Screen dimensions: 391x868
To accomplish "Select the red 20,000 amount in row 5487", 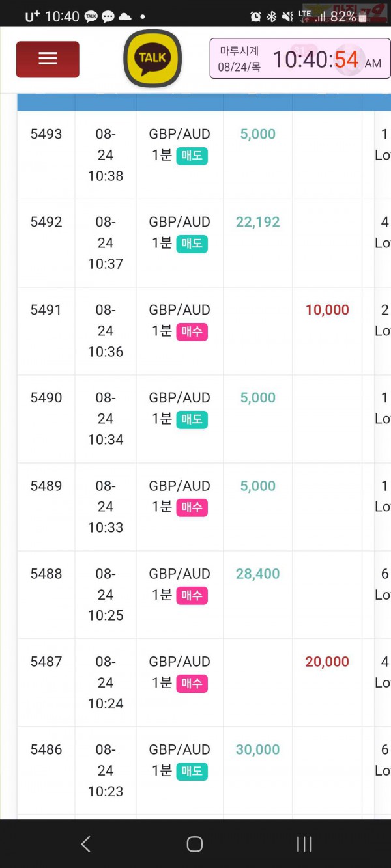I will click(327, 662).
